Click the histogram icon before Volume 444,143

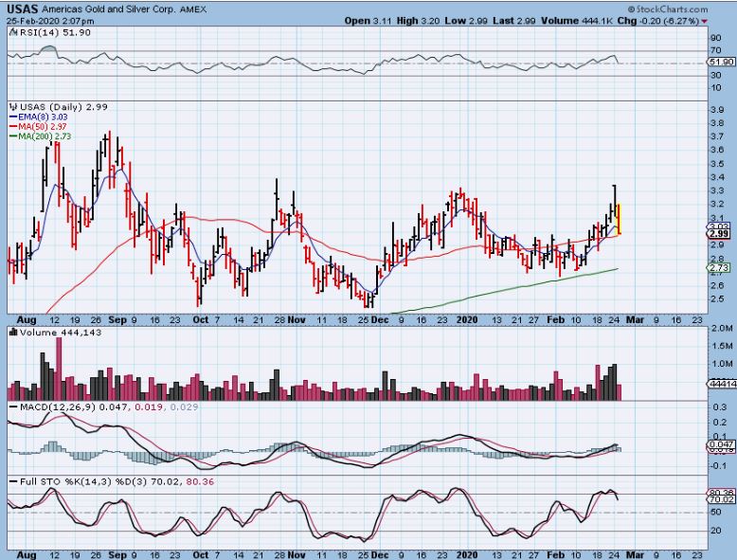(13, 333)
